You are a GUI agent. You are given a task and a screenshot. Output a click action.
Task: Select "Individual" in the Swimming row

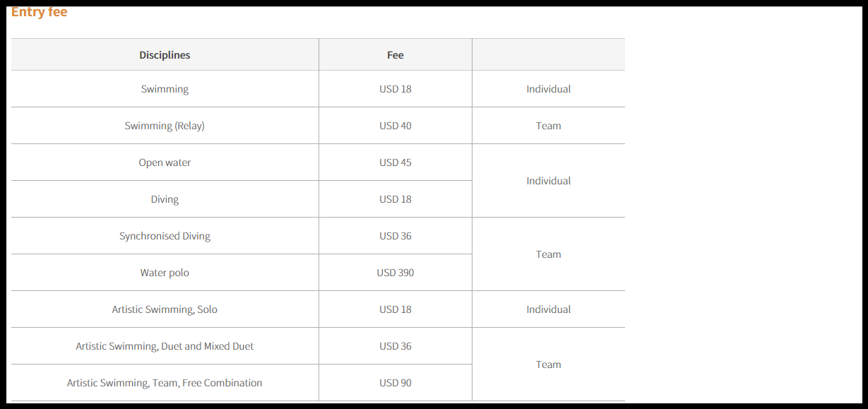[549, 89]
